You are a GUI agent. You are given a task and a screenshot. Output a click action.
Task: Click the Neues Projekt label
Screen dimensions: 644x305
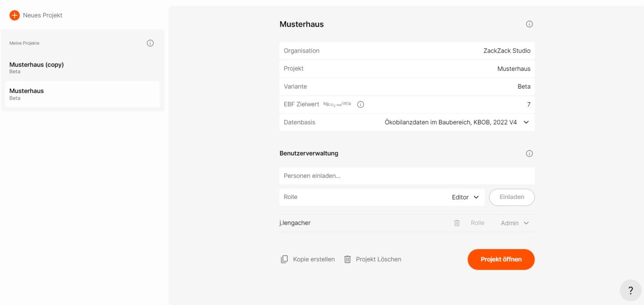tap(43, 15)
